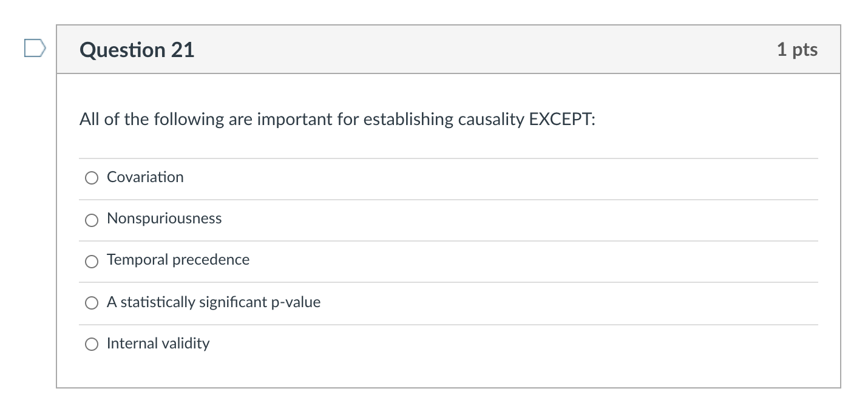Select the Internal validity radio button
Viewport: 868px width, 414px height.
(x=92, y=344)
